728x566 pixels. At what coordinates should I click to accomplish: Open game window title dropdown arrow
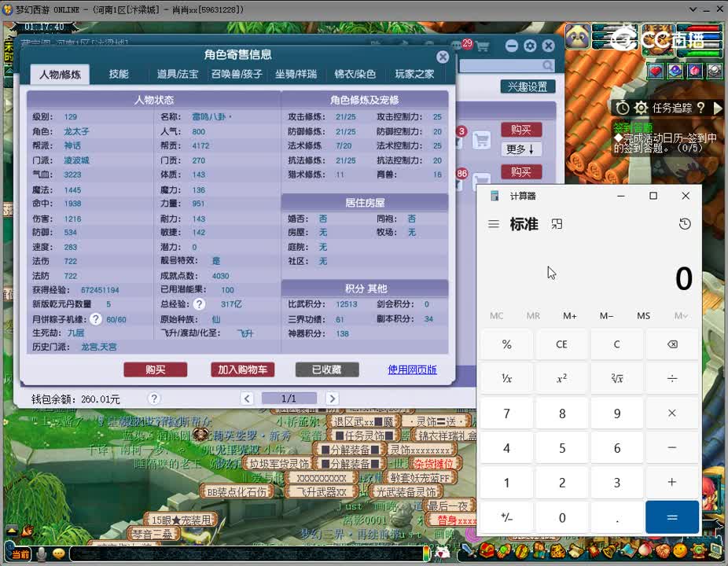pyautogui.click(x=693, y=9)
